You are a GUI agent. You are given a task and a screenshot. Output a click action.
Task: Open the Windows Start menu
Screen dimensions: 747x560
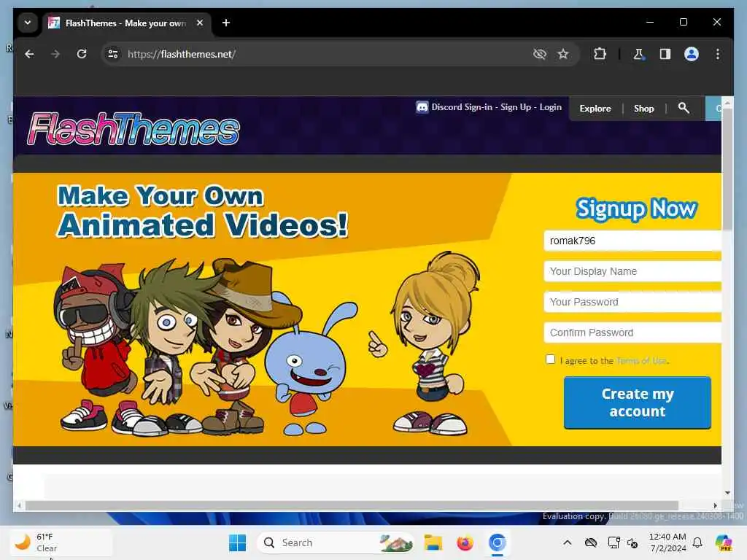click(x=237, y=542)
